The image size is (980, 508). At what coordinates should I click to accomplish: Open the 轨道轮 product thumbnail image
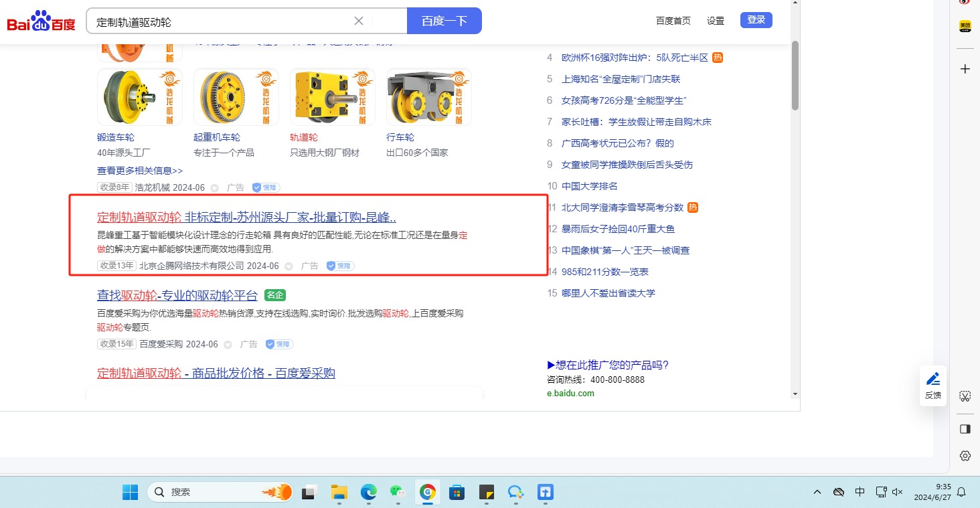click(332, 97)
